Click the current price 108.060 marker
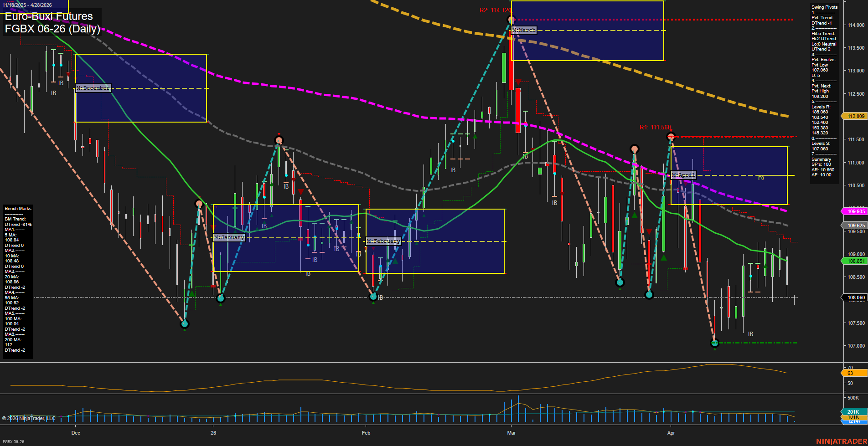This screenshot has width=868, height=446. pyautogui.click(x=856, y=297)
